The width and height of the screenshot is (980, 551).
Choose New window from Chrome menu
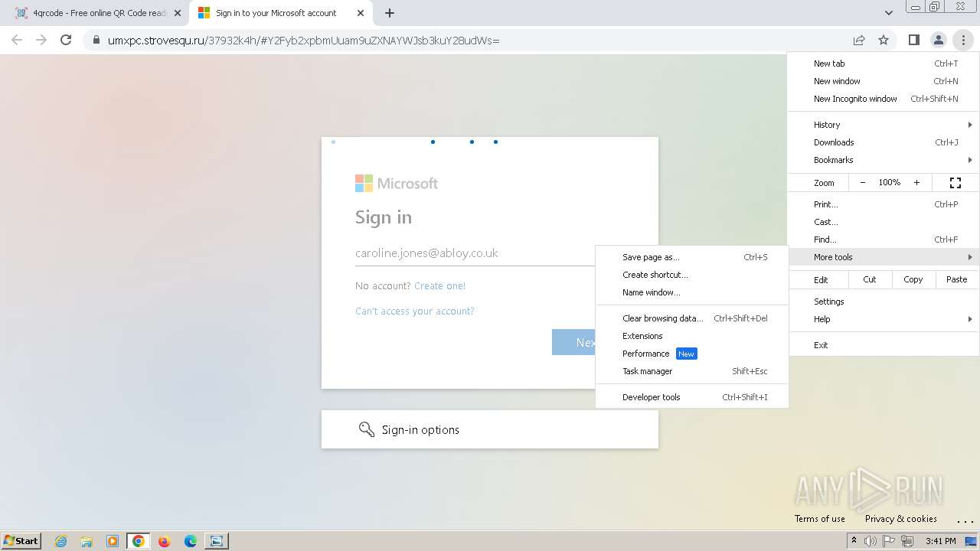(884, 81)
